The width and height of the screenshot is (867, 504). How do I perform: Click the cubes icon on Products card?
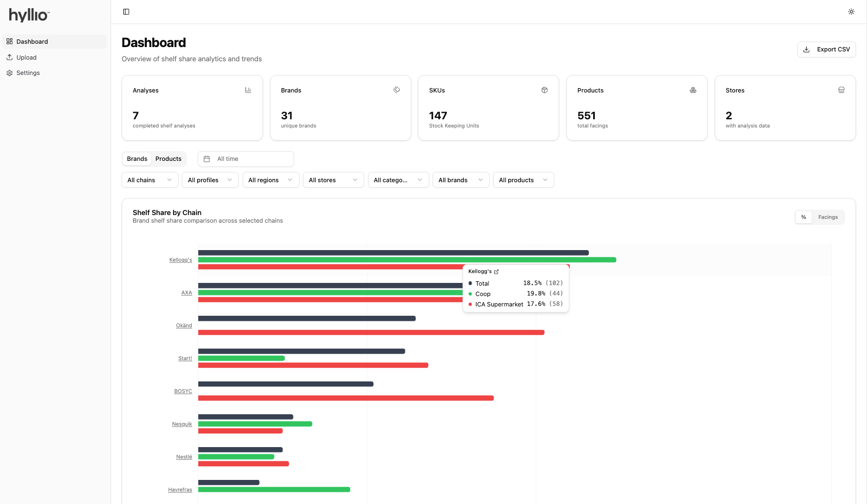click(x=693, y=90)
